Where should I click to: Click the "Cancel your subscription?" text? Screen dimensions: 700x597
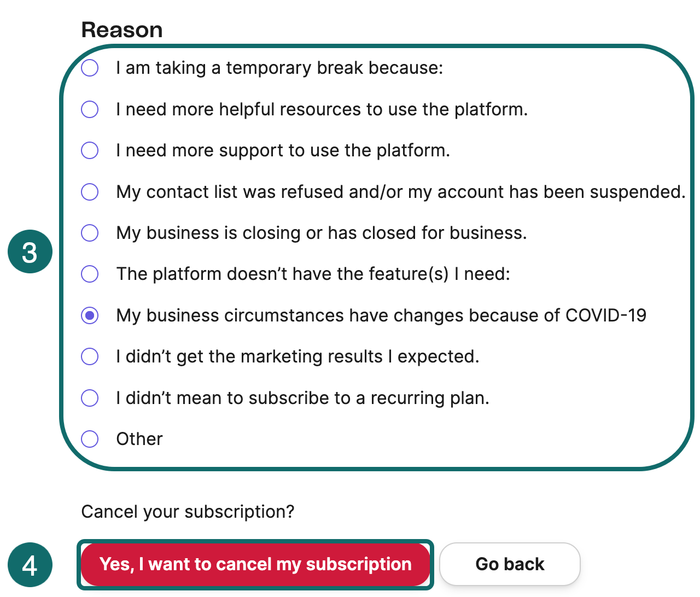click(x=188, y=512)
